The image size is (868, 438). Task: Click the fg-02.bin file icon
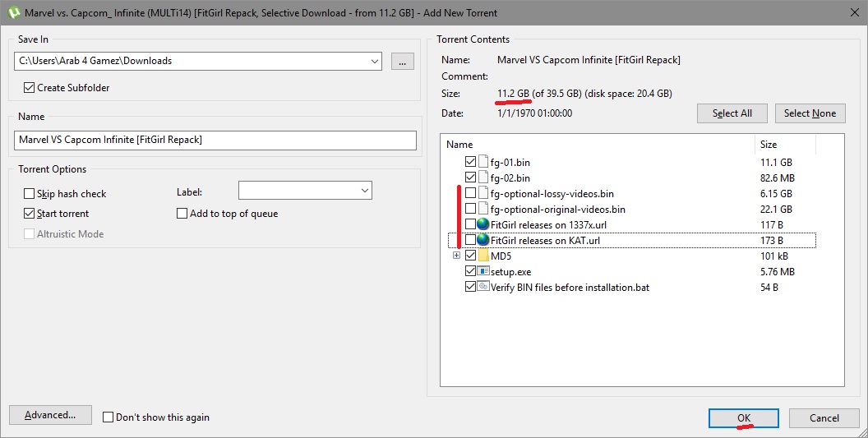pos(483,178)
